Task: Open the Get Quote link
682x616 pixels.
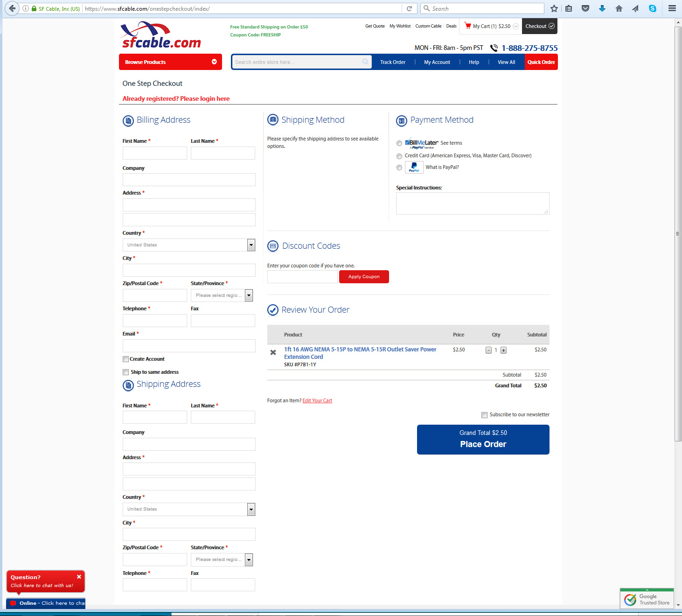Action: [375, 26]
